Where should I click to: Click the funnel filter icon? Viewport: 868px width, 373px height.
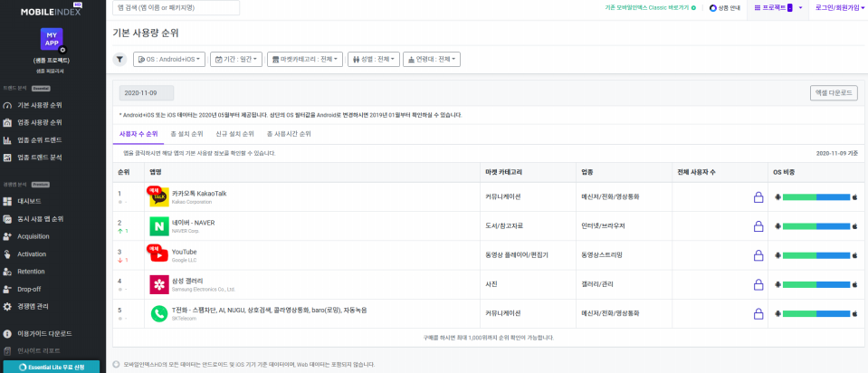119,59
